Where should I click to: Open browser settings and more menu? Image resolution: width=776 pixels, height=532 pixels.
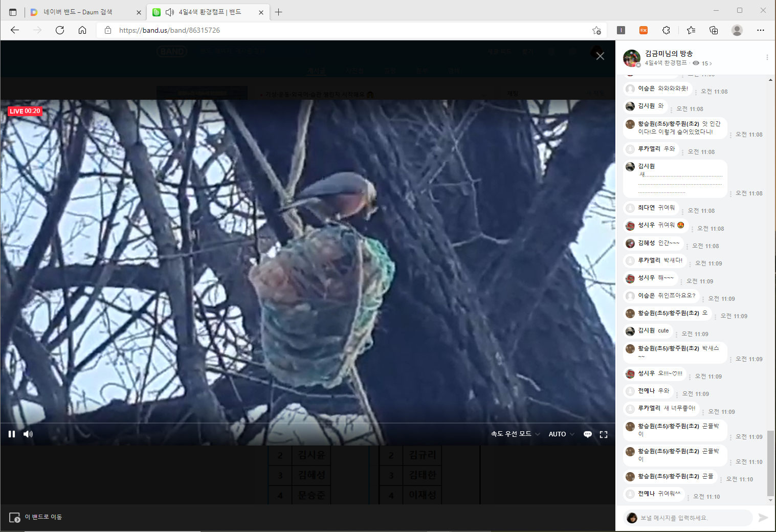click(761, 30)
